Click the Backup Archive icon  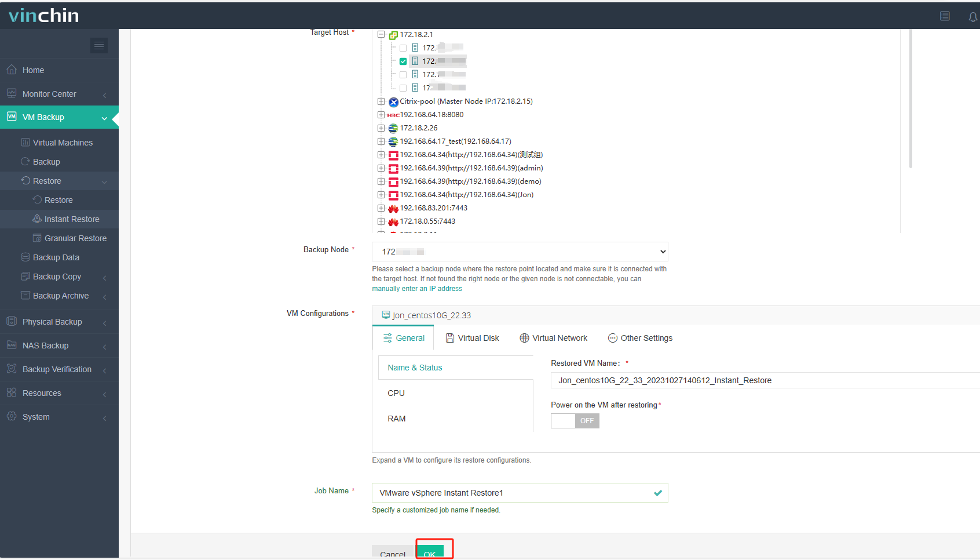(x=25, y=295)
